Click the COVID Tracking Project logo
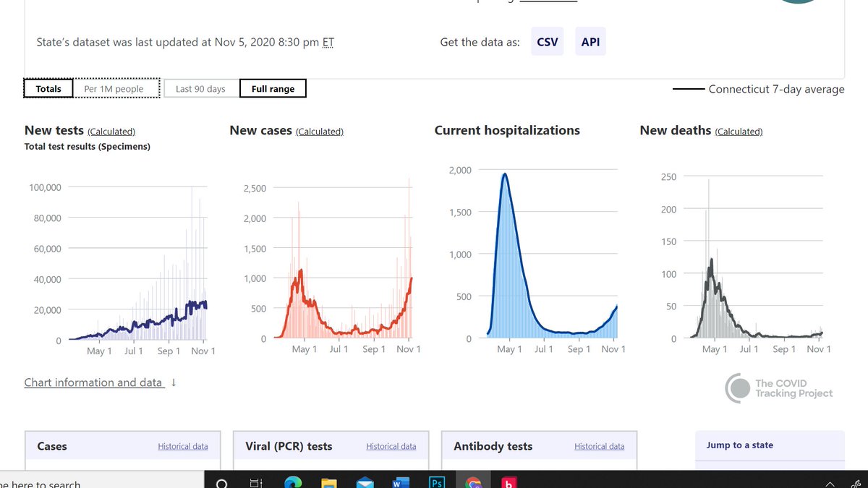Image resolution: width=868 pixels, height=488 pixels. 779,388
